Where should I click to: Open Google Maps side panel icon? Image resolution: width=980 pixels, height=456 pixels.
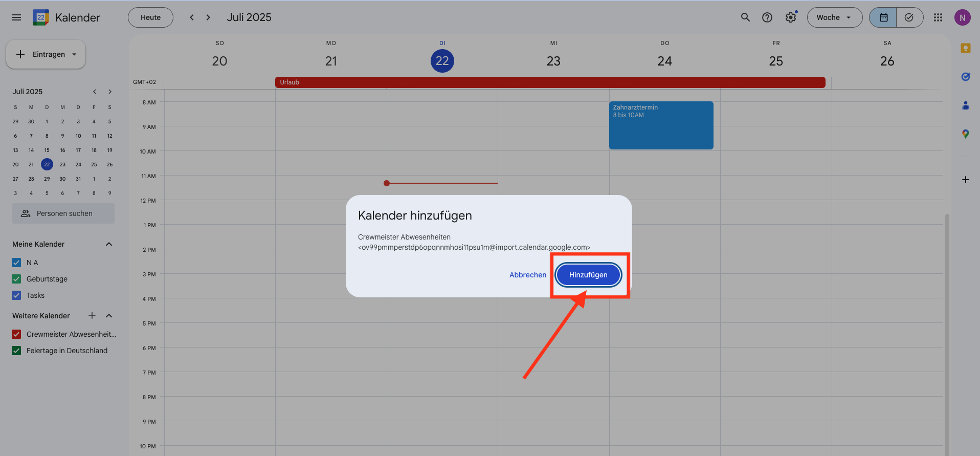click(x=966, y=134)
